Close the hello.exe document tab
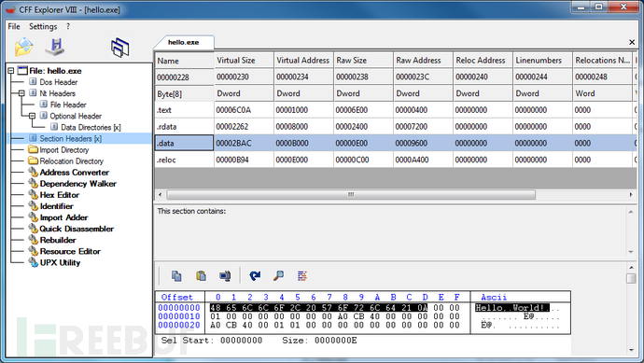This screenshot has width=644, height=363. [632, 42]
